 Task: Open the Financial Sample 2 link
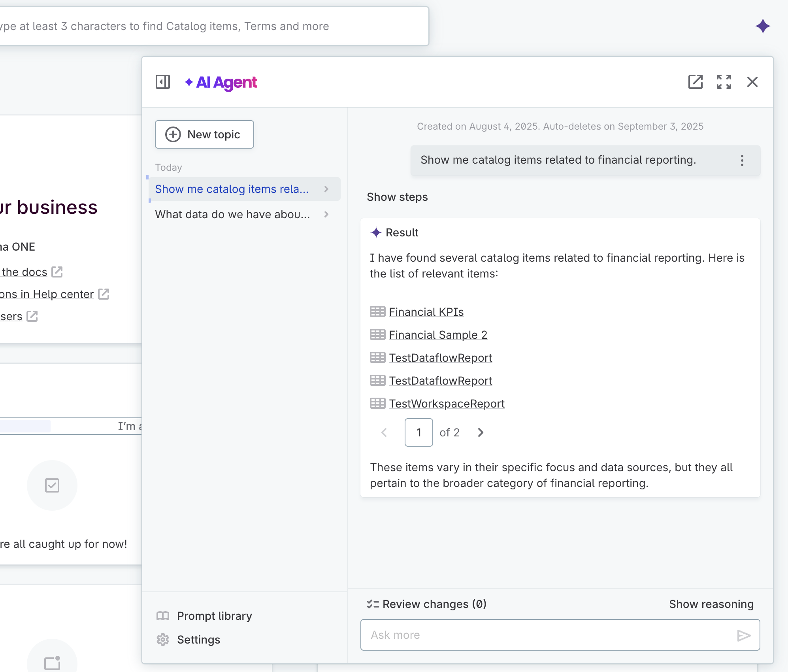(x=438, y=335)
